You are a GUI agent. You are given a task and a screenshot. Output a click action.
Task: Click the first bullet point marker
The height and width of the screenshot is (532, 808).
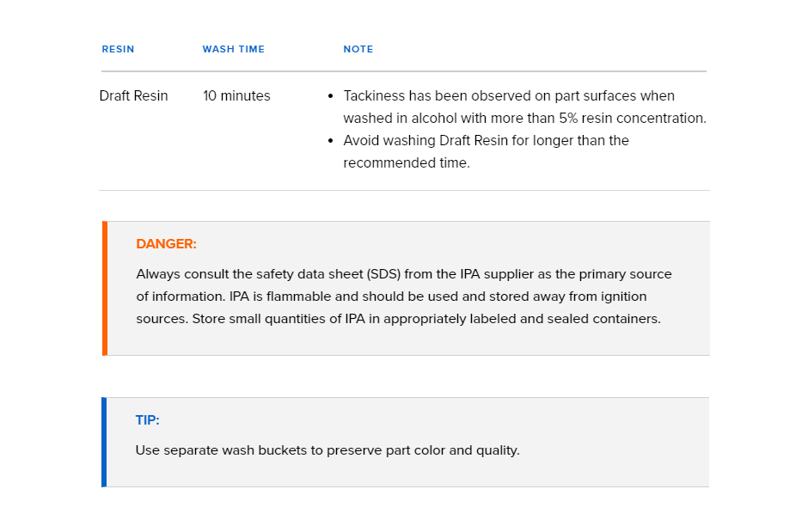(x=331, y=96)
